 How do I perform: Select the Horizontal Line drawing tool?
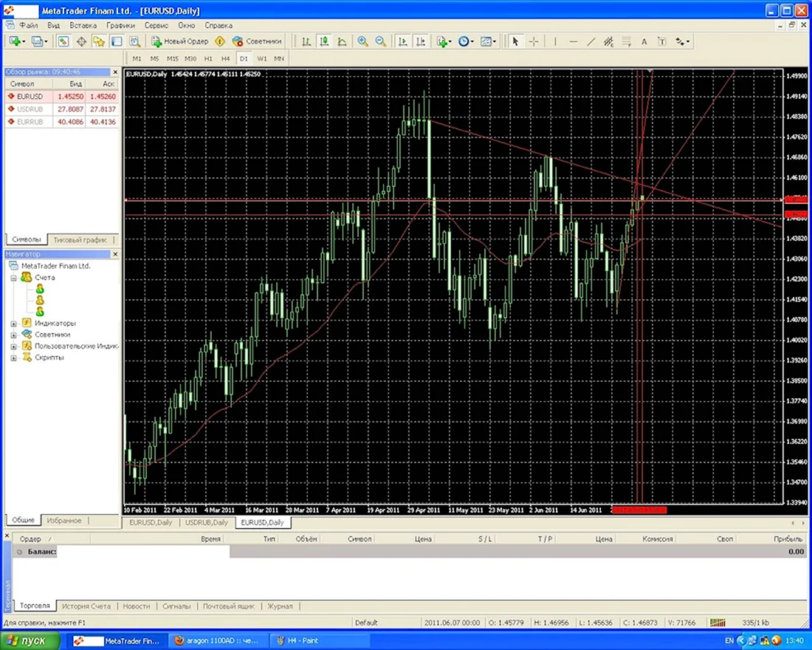coord(574,41)
